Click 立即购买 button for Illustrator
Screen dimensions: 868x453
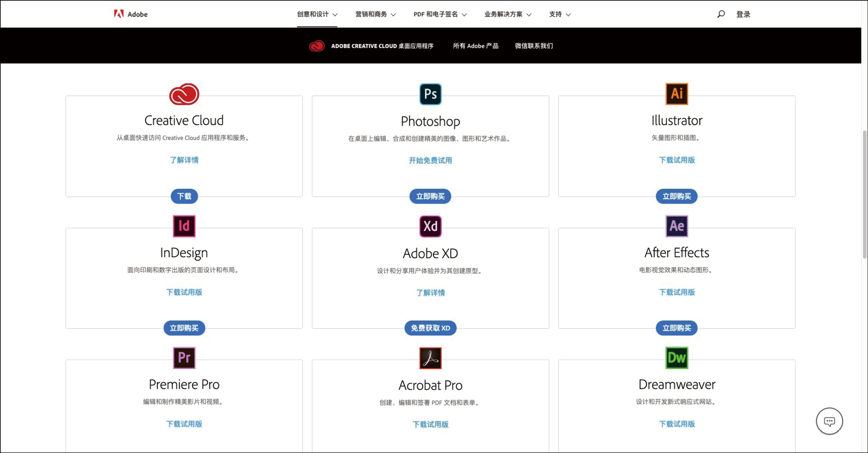click(x=677, y=196)
